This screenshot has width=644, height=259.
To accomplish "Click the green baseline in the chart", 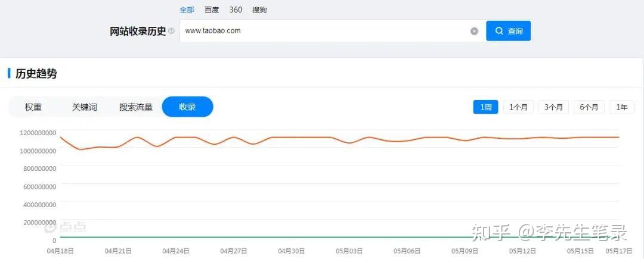I will click(298, 238).
